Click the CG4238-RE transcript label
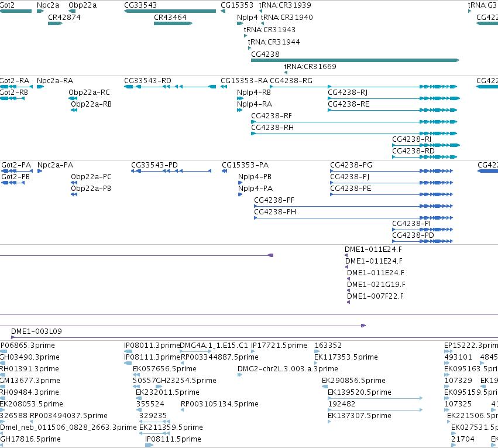Screen dimensions: 498x448 click(x=349, y=104)
